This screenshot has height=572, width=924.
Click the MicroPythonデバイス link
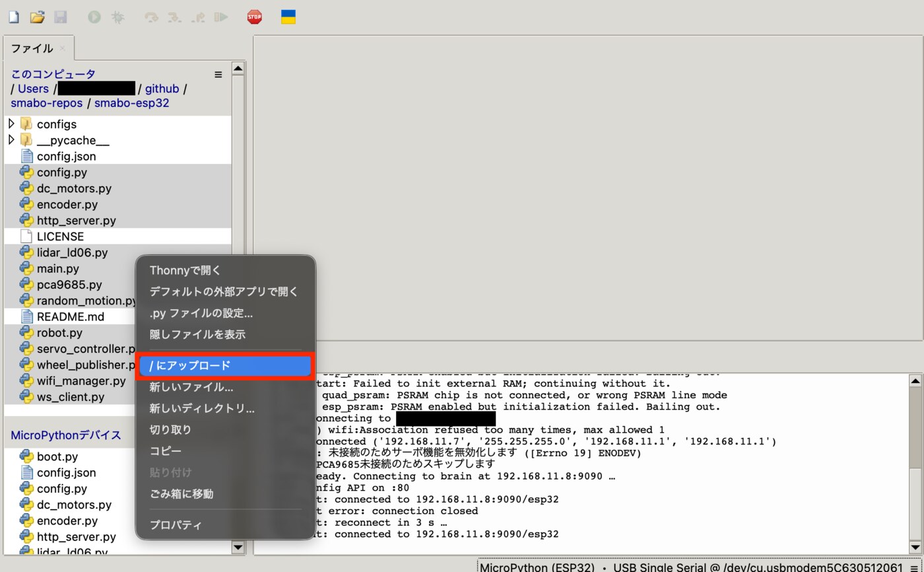(x=66, y=435)
